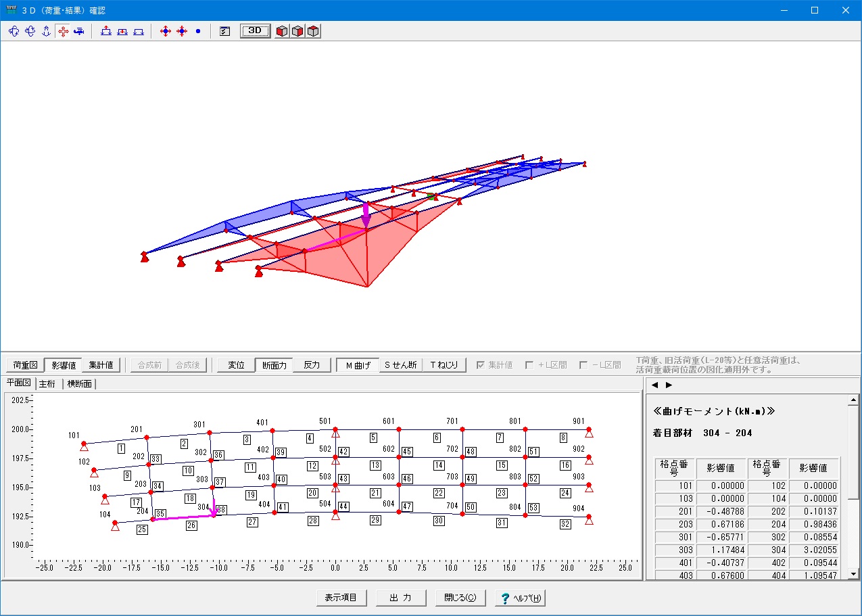Go to next result with right arrow
The image size is (862, 616).
click(x=669, y=385)
